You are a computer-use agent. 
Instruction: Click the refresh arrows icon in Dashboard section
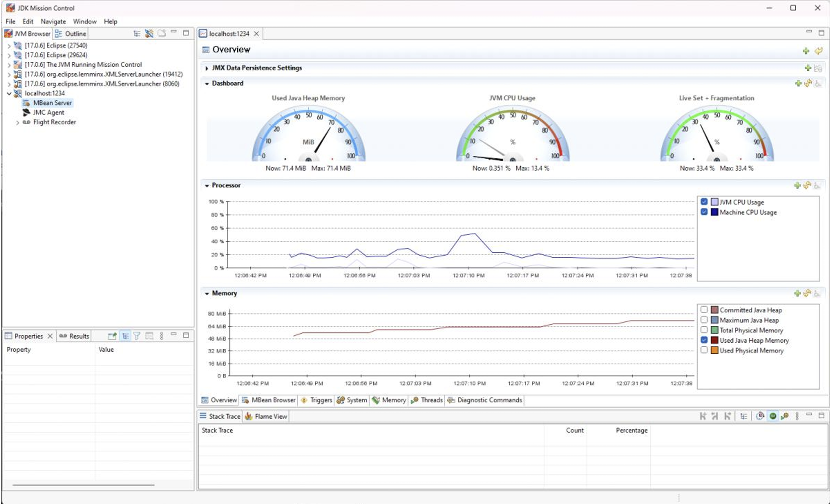[x=808, y=83]
